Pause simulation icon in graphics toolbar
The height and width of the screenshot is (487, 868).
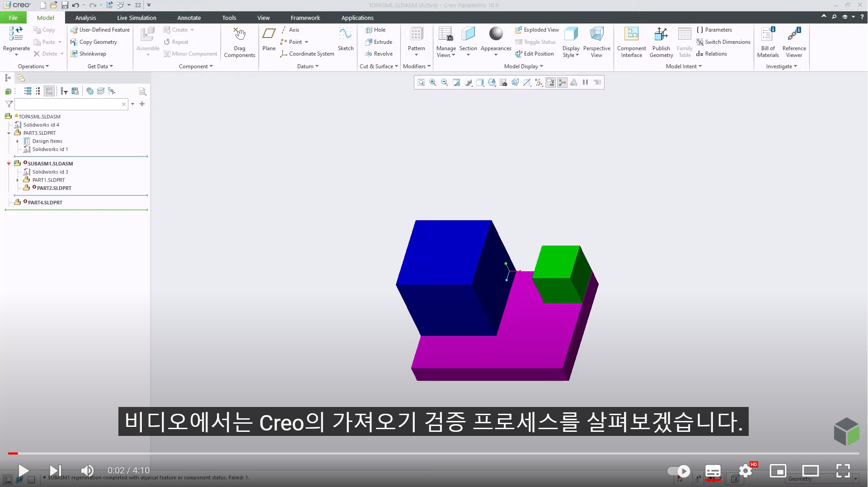[586, 82]
